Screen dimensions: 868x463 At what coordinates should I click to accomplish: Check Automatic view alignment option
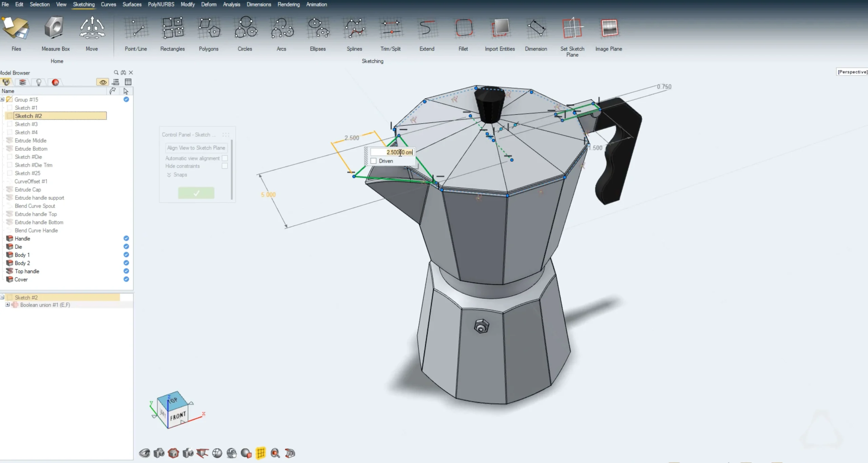tap(224, 158)
